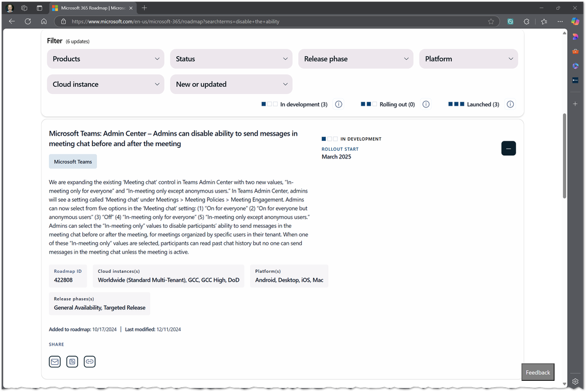The image size is (586, 392).
Task: Click the cloud instances Worldwide value
Action: click(169, 280)
